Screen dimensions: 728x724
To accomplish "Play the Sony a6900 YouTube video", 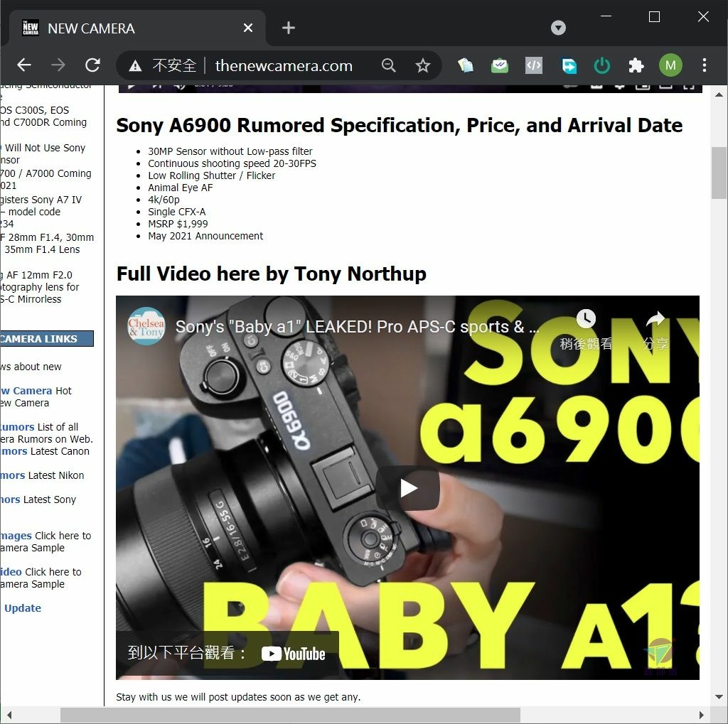I will 409,488.
